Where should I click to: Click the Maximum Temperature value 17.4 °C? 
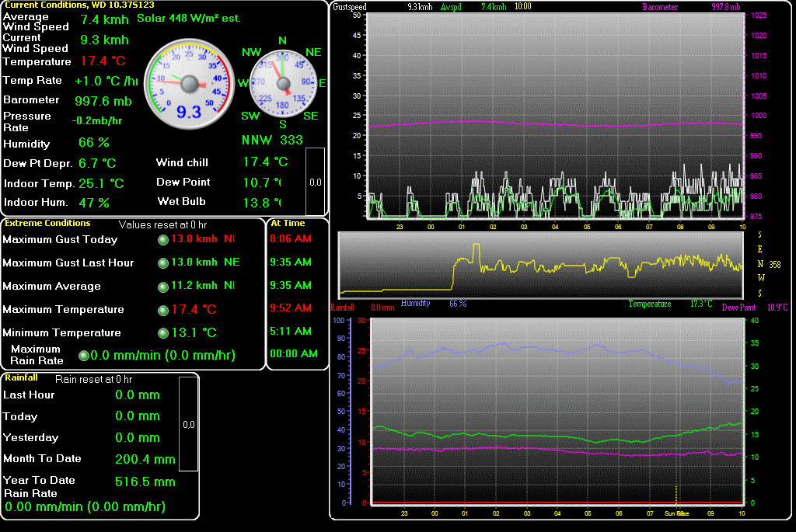194,309
